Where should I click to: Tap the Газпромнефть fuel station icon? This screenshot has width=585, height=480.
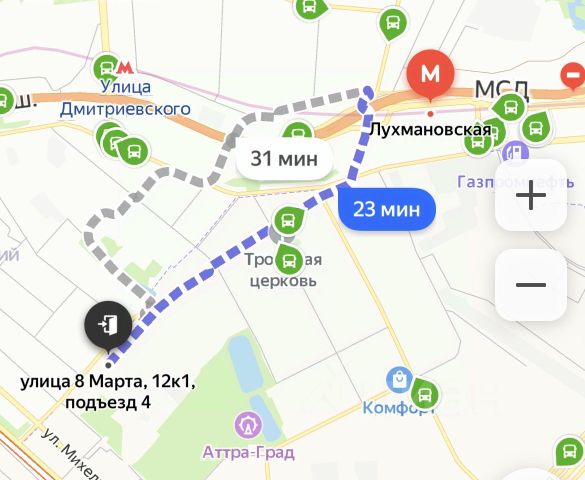515,153
